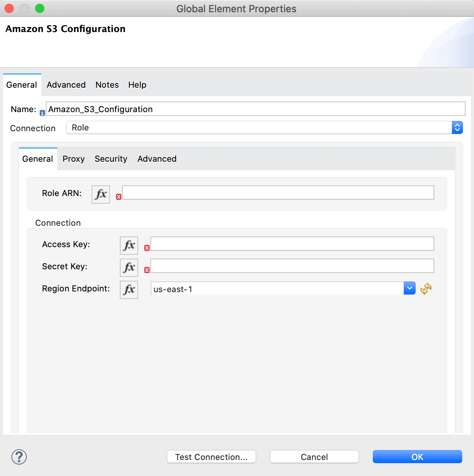Click OK to save the configuration

coord(417,457)
